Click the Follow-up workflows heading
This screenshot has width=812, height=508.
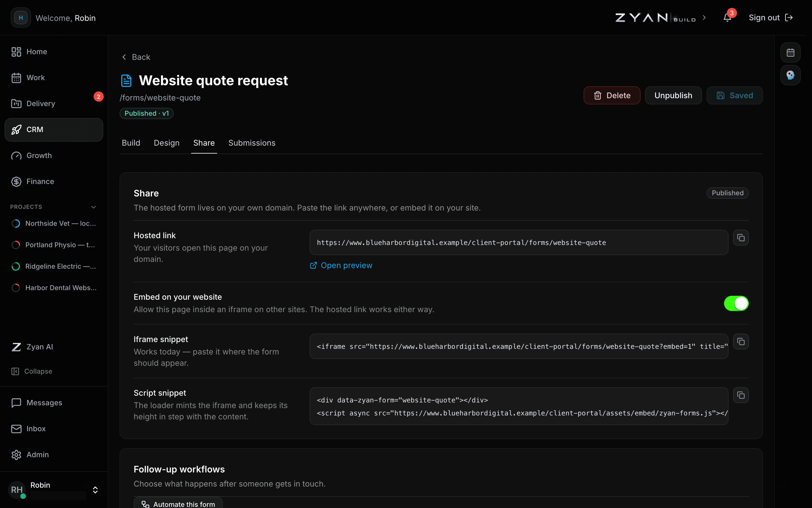pyautogui.click(x=179, y=469)
